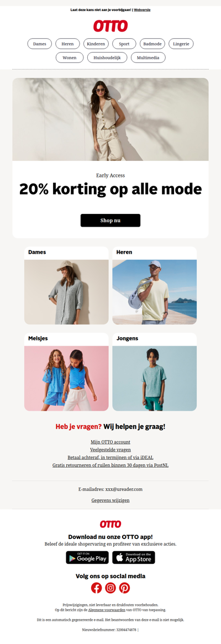Click the OTTO logo in footer
This screenshot has height=644, width=221.
click(x=110, y=524)
